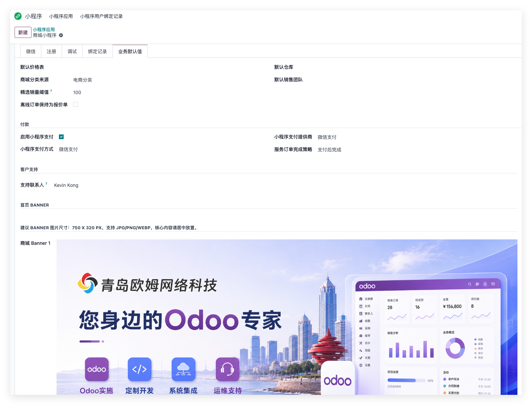The image size is (532, 405).
Task: Click the green 小程序 app logo icon
Action: [18, 16]
